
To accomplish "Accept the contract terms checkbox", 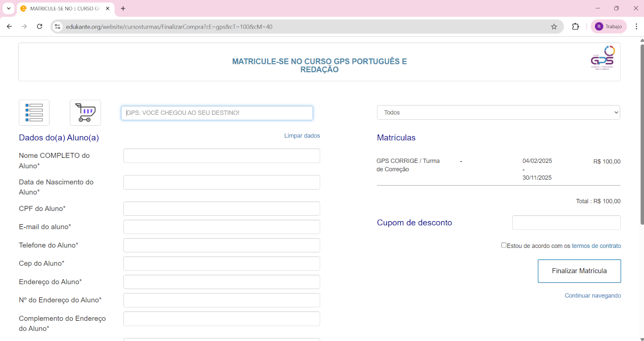I will point(504,245).
